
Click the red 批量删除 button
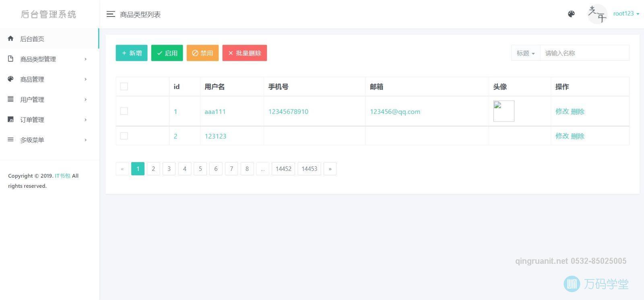click(x=245, y=53)
